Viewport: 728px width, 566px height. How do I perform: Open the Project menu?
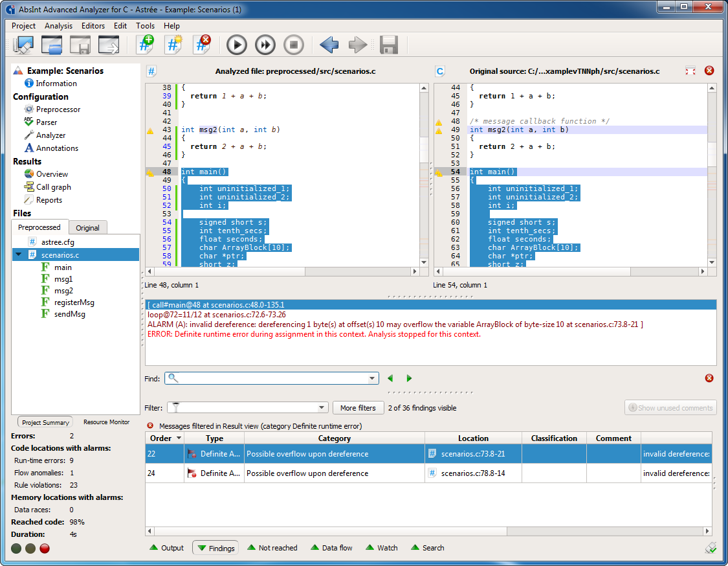coord(23,26)
